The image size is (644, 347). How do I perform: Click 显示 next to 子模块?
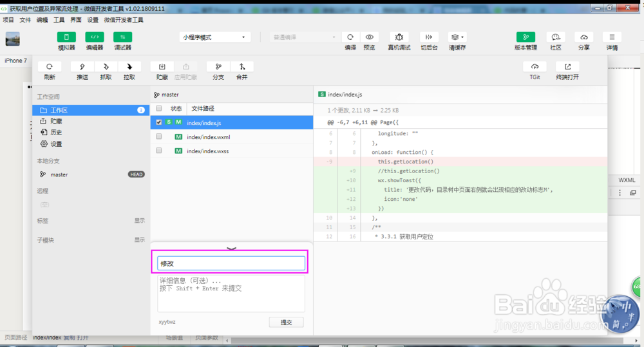point(140,240)
